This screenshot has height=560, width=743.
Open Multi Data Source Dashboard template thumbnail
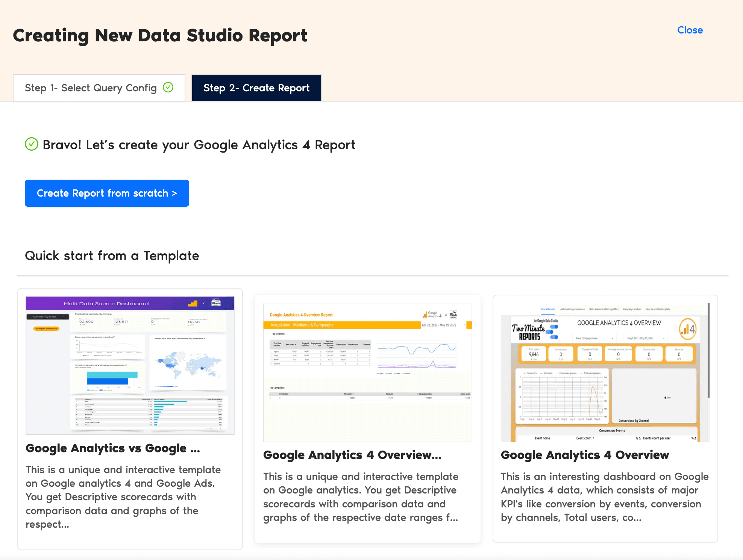[130, 365]
